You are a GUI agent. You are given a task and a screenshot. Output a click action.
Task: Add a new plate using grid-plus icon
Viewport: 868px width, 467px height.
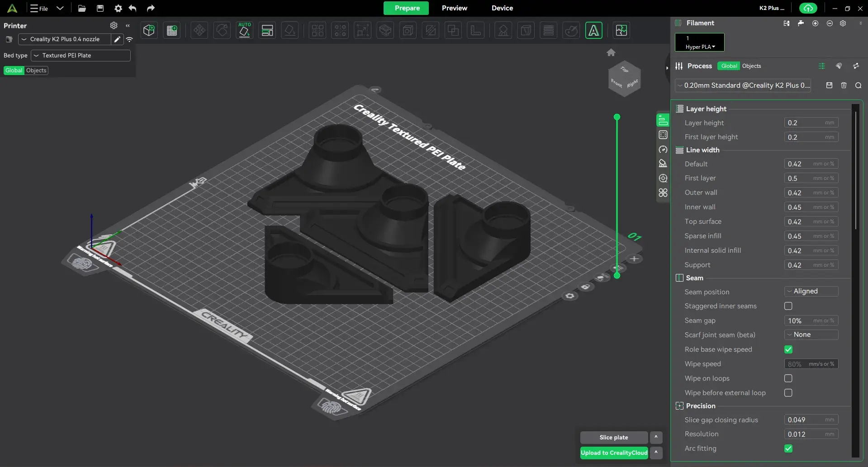[172, 30]
